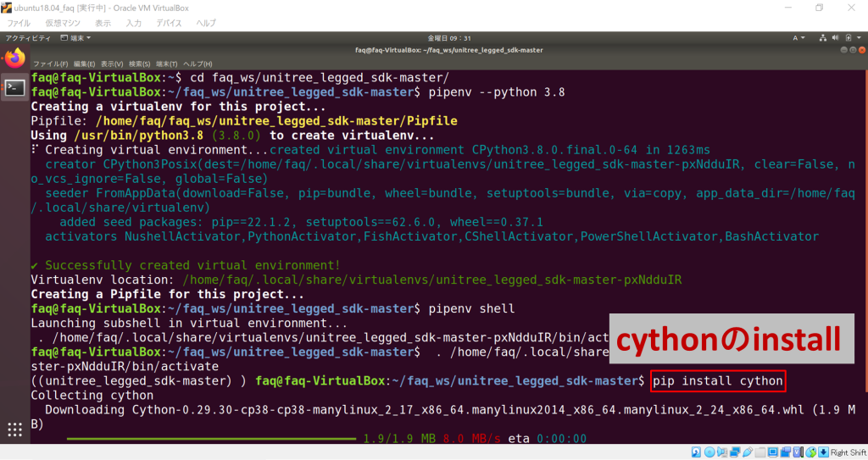Open VirtualBox 入力 menu
Screen dimensions: 868x460
tap(133, 23)
